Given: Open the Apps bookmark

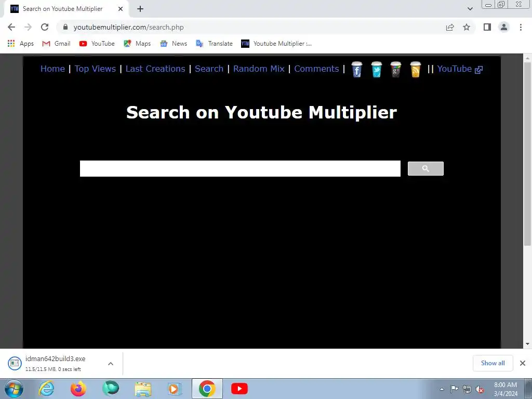Looking at the screenshot, I should tap(21, 44).
